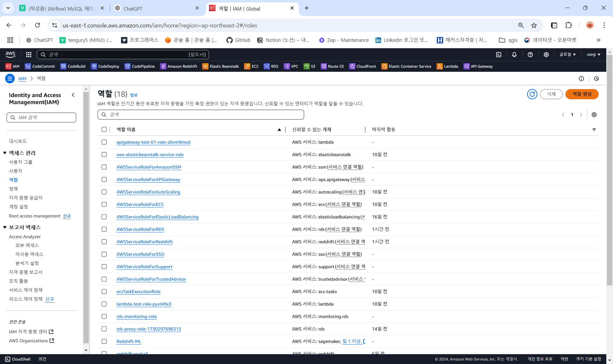Toggle the hamburger side navigation button

click(x=10, y=79)
